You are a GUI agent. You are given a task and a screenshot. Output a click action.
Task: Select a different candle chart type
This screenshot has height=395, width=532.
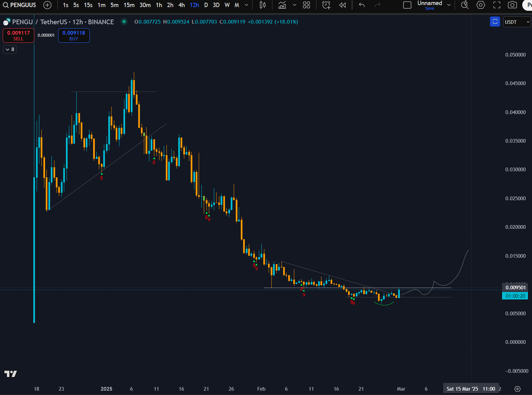pyautogui.click(x=262, y=5)
